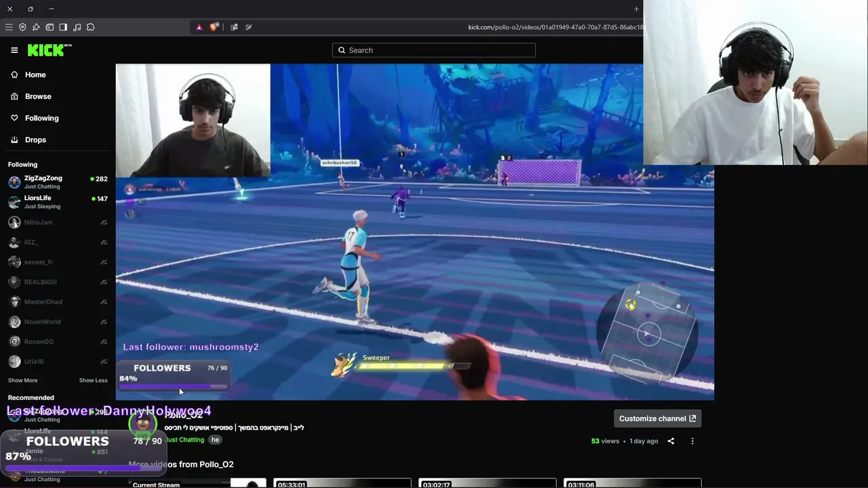
Task: Open the offline REALBIGIII channel
Action: [x=58, y=282]
